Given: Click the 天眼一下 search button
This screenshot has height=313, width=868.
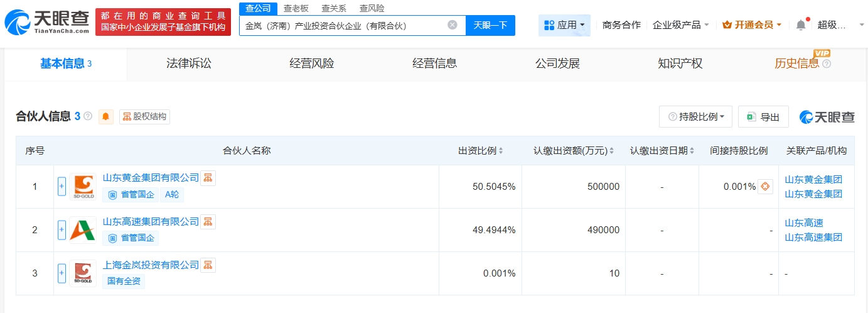Looking at the screenshot, I should pos(490,25).
